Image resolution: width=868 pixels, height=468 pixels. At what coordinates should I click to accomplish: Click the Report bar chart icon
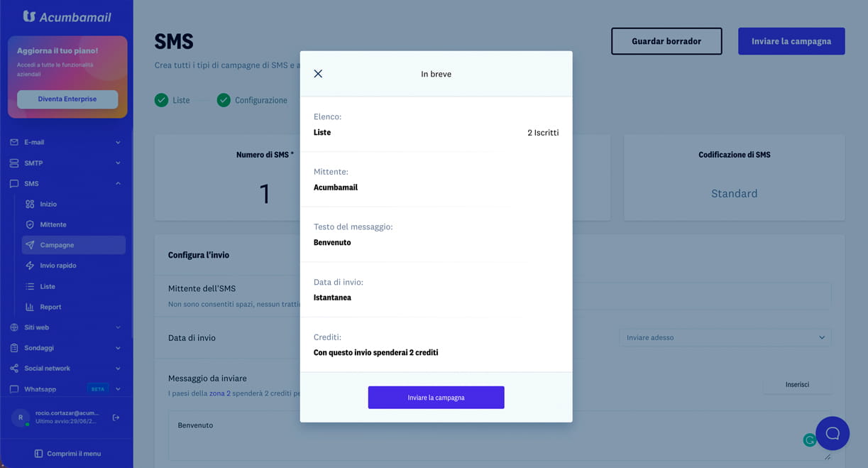point(30,307)
